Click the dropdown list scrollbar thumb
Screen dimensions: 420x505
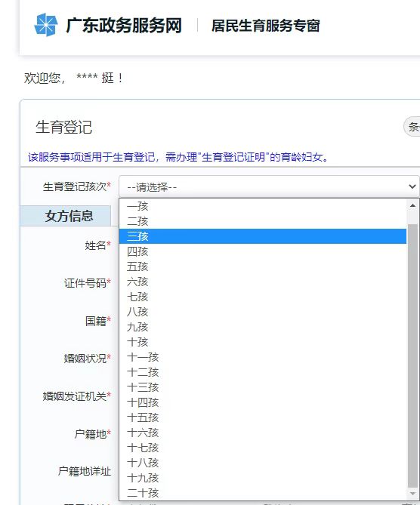(x=412, y=356)
